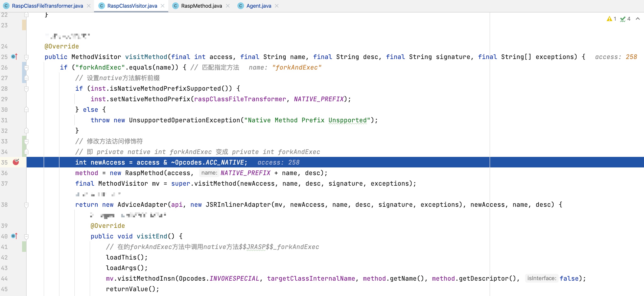Click the isInterface: parameter hint on line 44
This screenshot has height=296, width=644.
tap(541, 278)
